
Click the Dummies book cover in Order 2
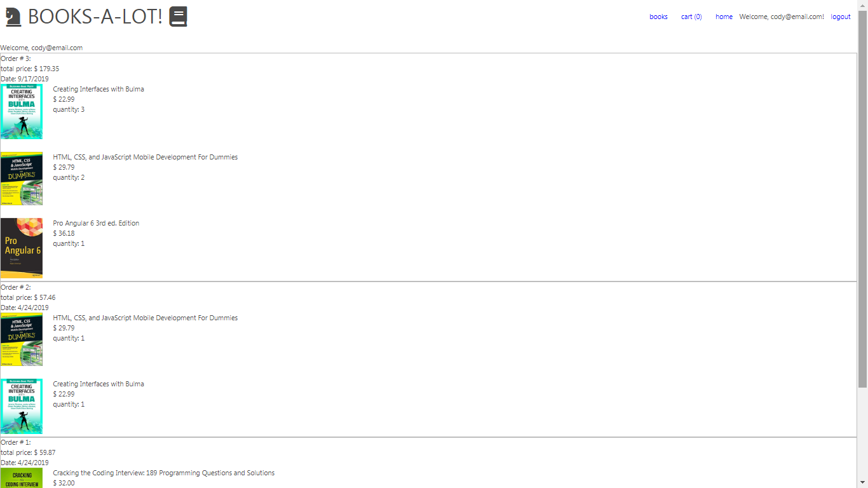point(22,339)
